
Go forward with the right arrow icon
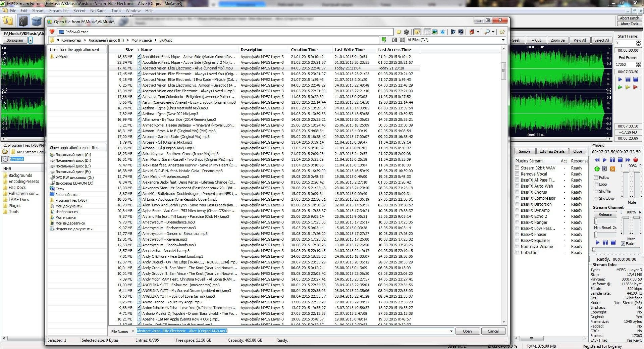(x=402, y=40)
